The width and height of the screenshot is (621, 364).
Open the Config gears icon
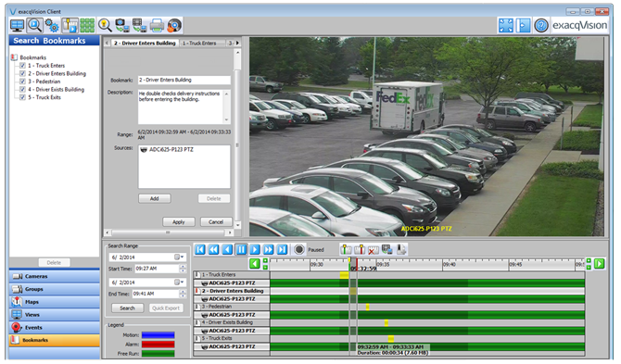tap(52, 26)
